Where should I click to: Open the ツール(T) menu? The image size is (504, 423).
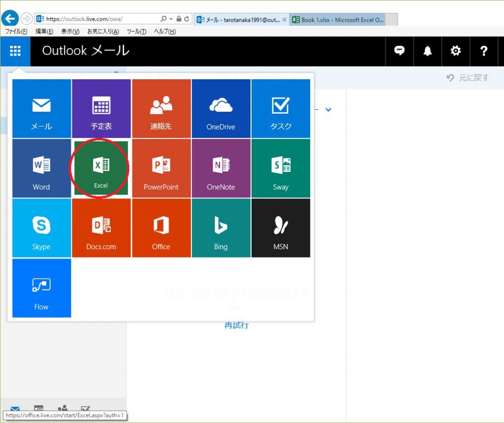136,31
